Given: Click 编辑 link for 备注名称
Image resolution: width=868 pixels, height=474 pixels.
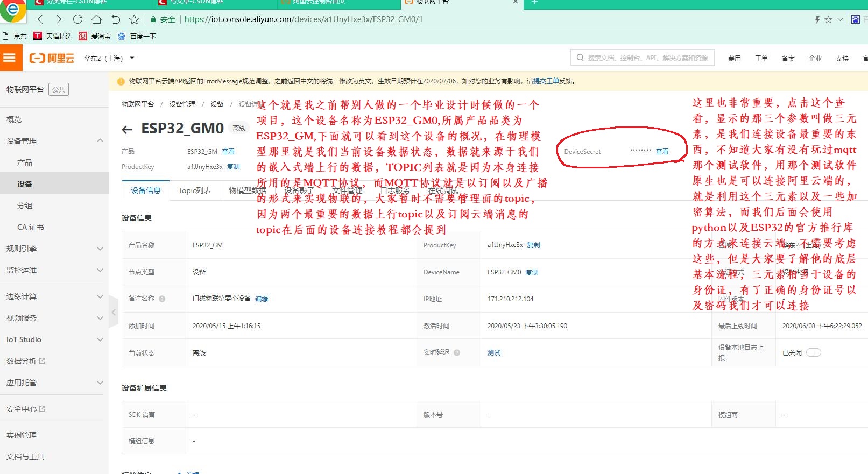Looking at the screenshot, I should (262, 299).
